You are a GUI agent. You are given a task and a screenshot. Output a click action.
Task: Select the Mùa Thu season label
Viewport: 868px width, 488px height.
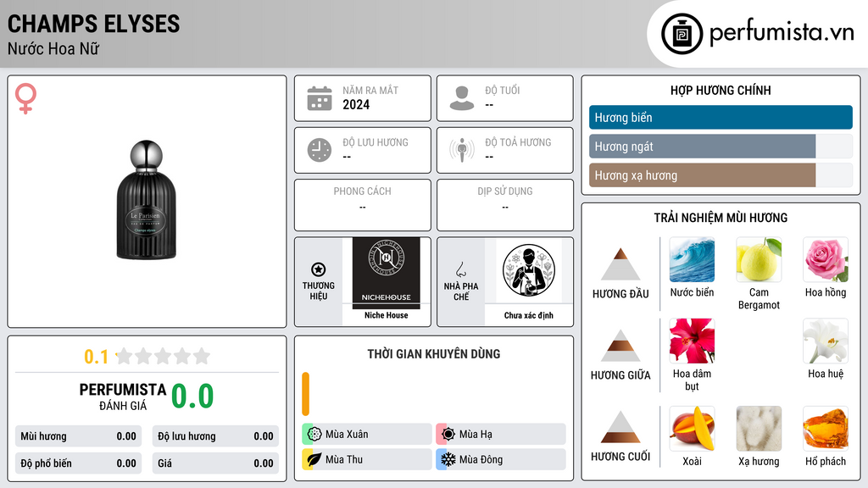click(344, 459)
